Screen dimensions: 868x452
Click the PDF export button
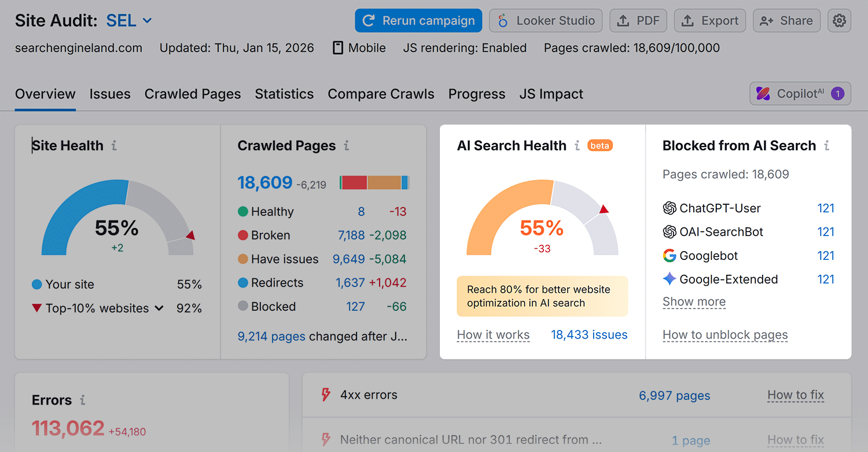point(638,21)
